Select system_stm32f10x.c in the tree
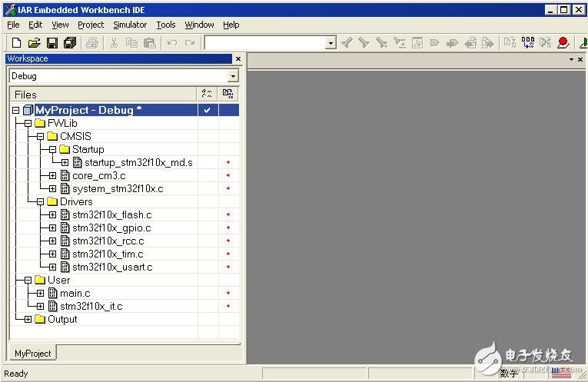This screenshot has height=382, width=588. [118, 188]
